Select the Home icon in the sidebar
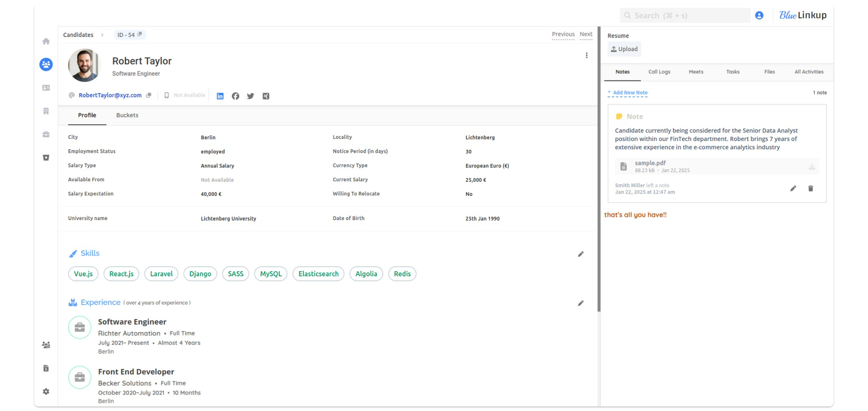This screenshot has height=411, width=868. pos(46,41)
